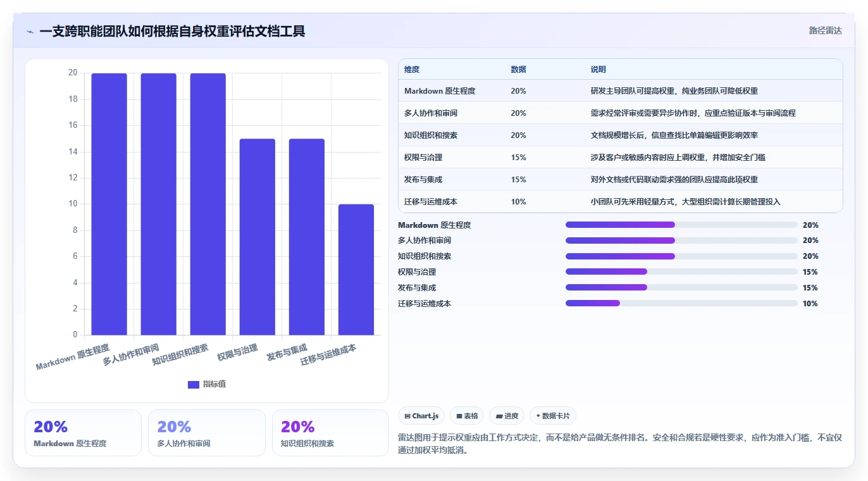
Task: Click the 权限与治理 label in progress list
Action: (417, 272)
